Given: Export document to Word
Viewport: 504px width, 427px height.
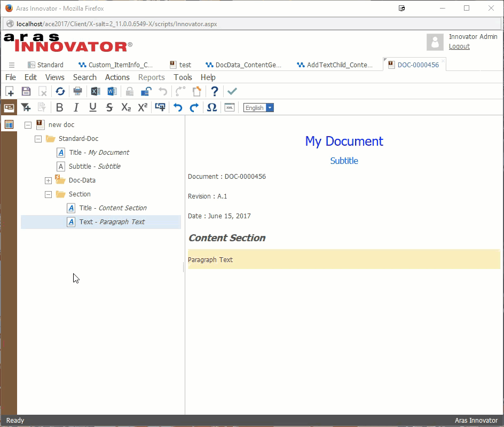Looking at the screenshot, I should coord(112,91).
